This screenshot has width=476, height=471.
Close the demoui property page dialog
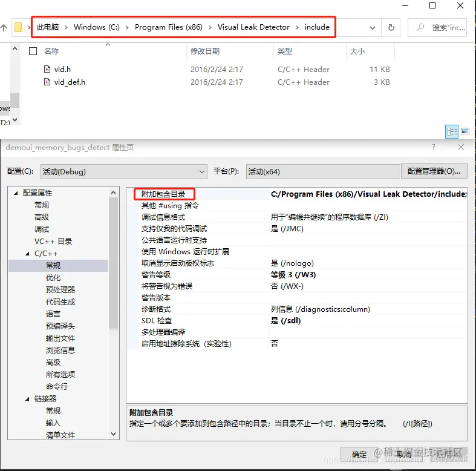[461, 147]
